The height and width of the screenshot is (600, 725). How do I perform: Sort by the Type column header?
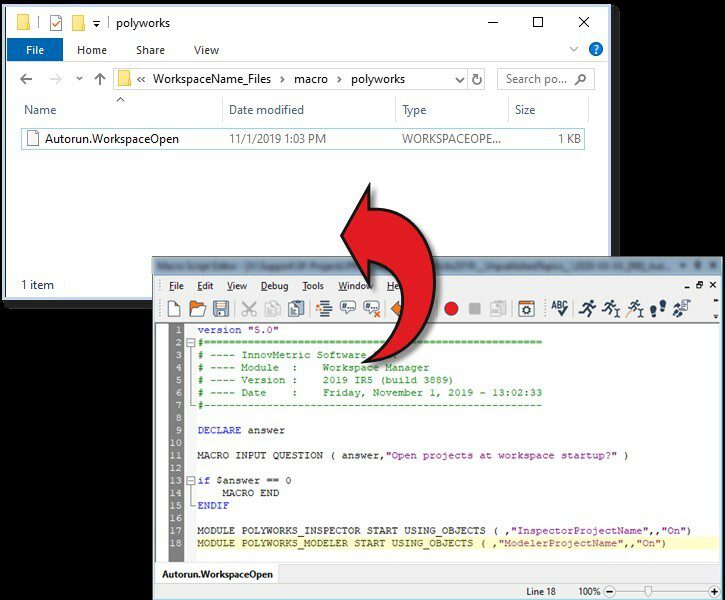414,110
